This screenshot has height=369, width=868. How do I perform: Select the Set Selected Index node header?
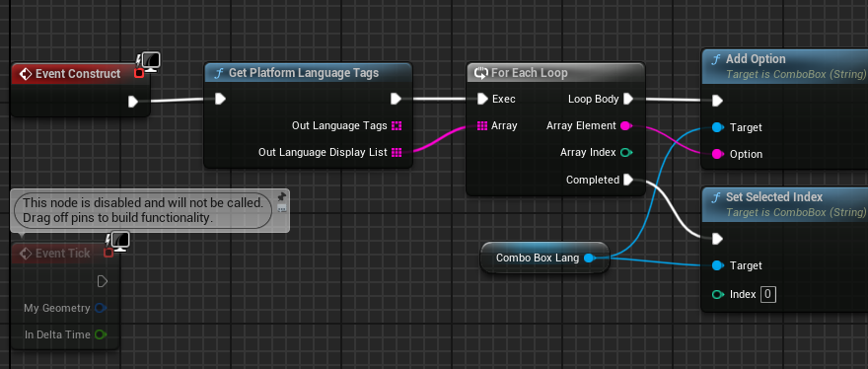click(x=785, y=204)
